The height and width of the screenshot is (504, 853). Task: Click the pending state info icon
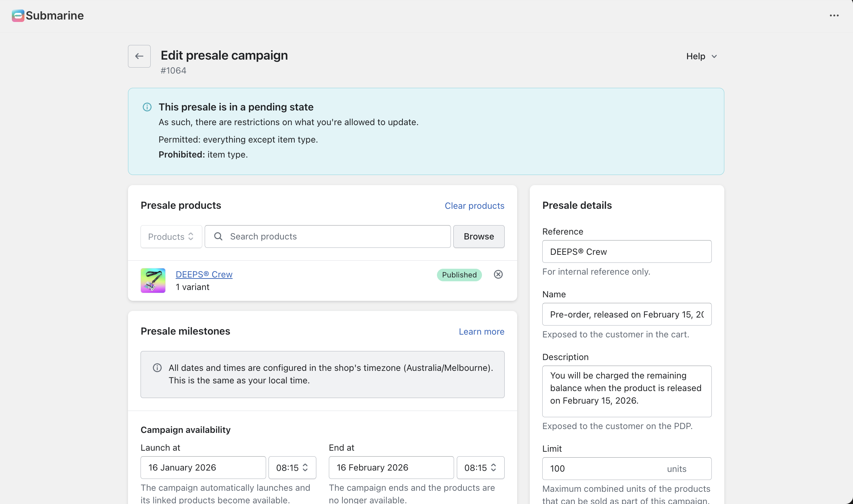click(147, 107)
